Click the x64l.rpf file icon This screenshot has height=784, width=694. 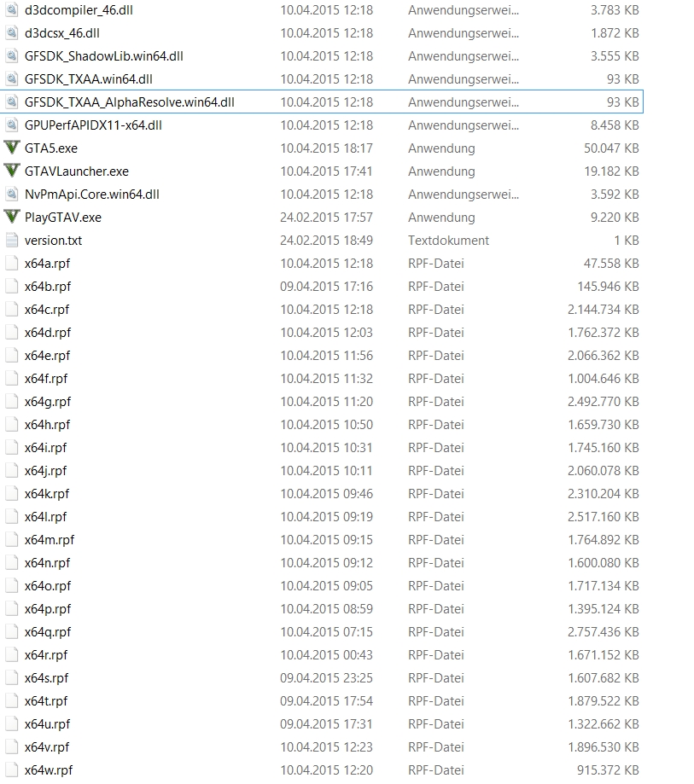11,516
